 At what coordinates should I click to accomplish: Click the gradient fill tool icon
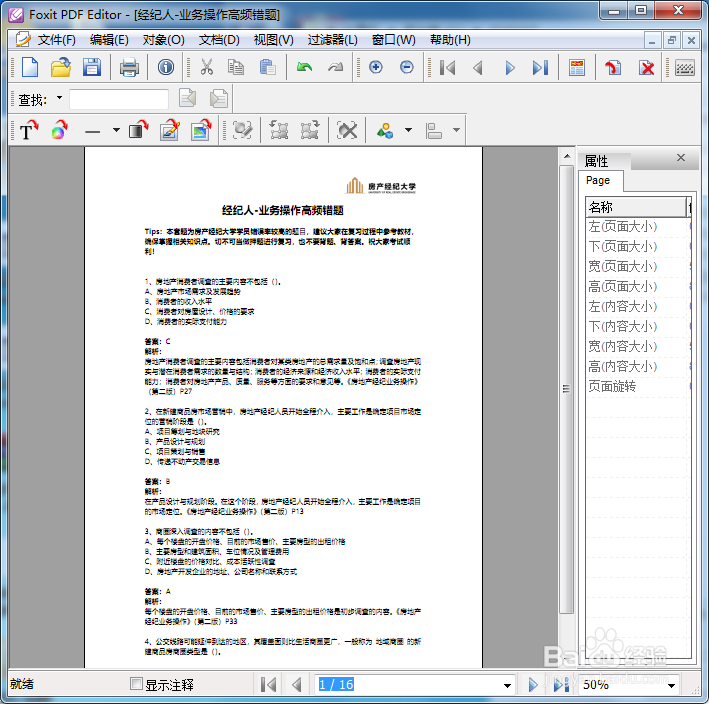tap(138, 130)
